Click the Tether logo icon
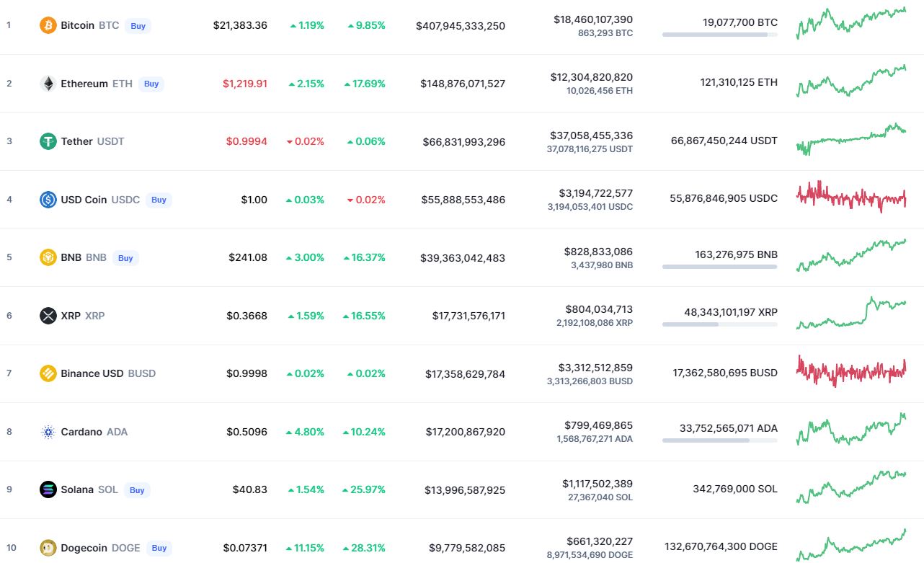This screenshot has height=563, width=924. [48, 141]
